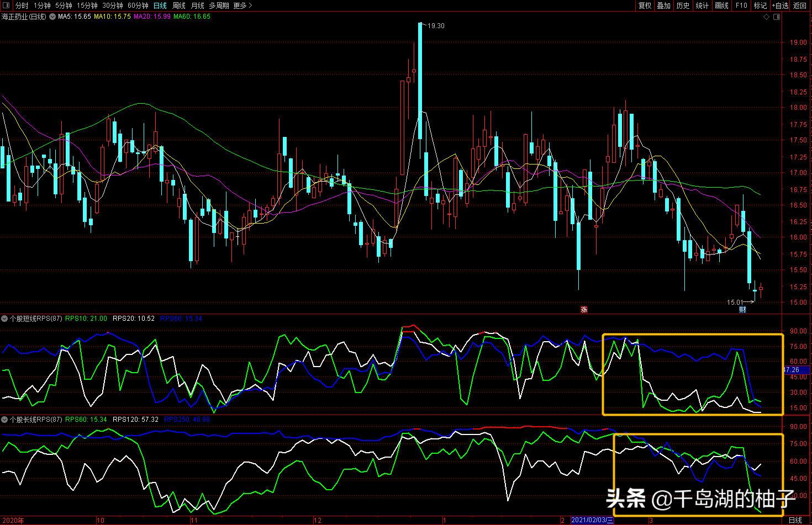Click the 2020年 label on time axis
The height and width of the screenshot is (525, 812).
point(12,521)
